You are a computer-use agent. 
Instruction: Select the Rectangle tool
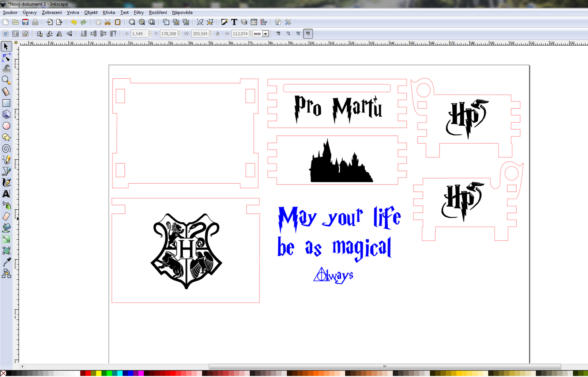6,103
